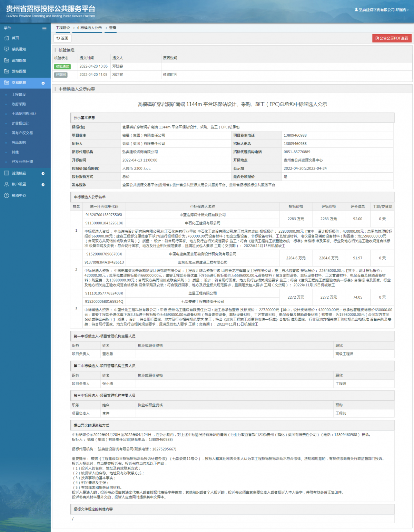Select 药品采购 submenu item
This screenshot has width=414, height=532.
pyautogui.click(x=19, y=142)
